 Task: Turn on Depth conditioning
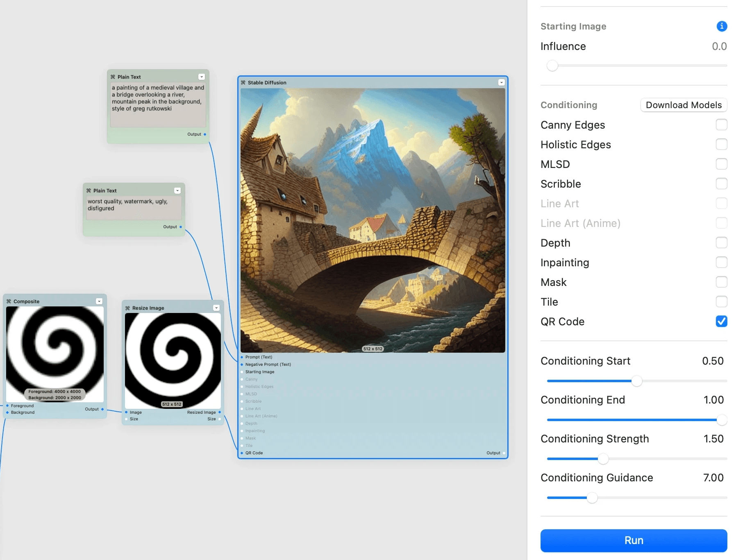click(722, 243)
